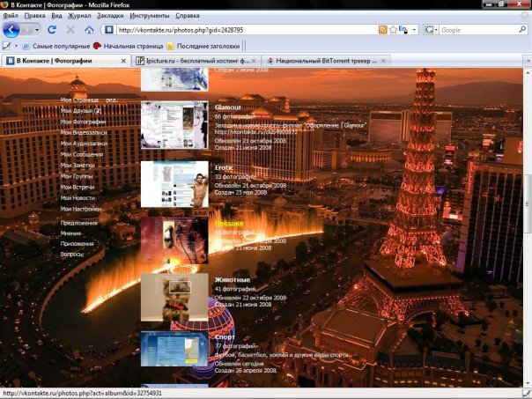Screen dimensions: 532x399
Task: Open the Мои Друзья link
Action: coord(81,111)
